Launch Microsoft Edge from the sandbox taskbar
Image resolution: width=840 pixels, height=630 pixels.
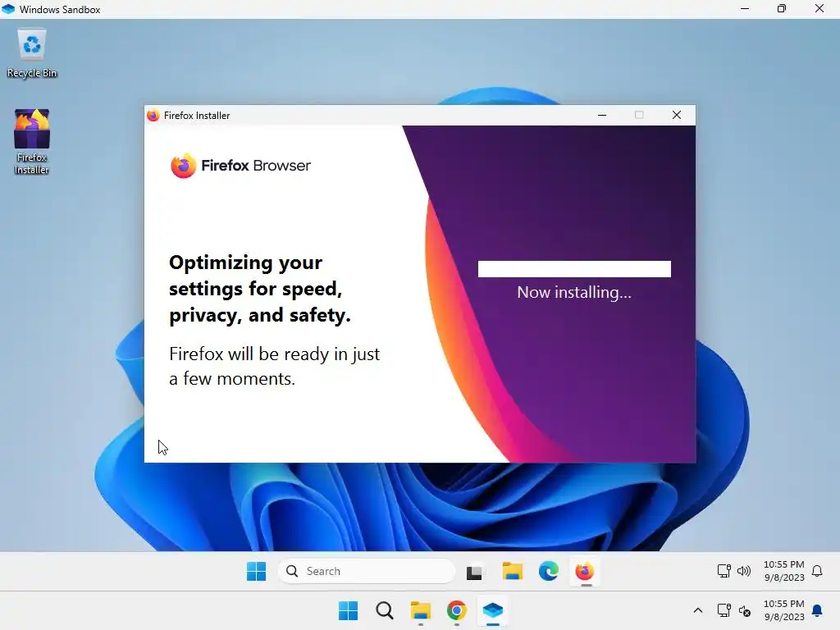click(x=549, y=571)
